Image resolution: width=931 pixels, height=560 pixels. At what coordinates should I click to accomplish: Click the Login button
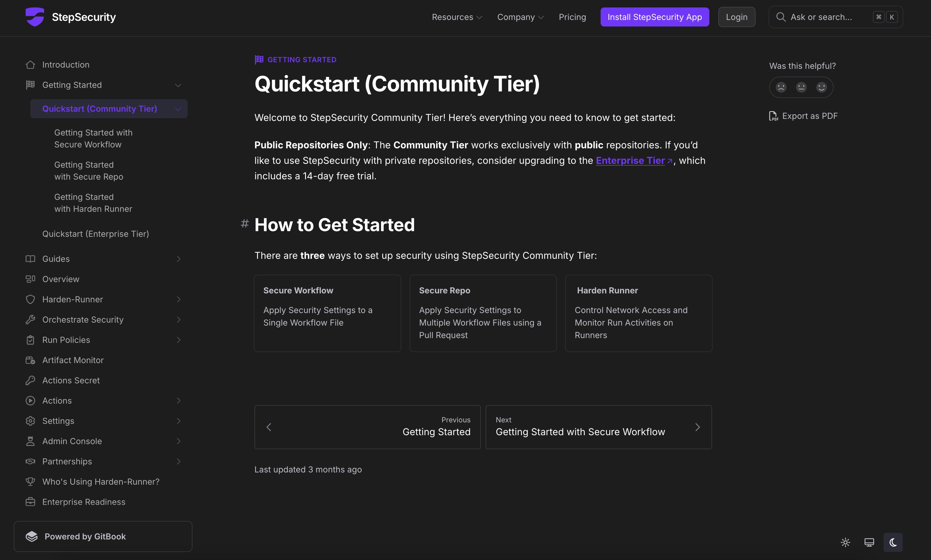[x=736, y=17]
